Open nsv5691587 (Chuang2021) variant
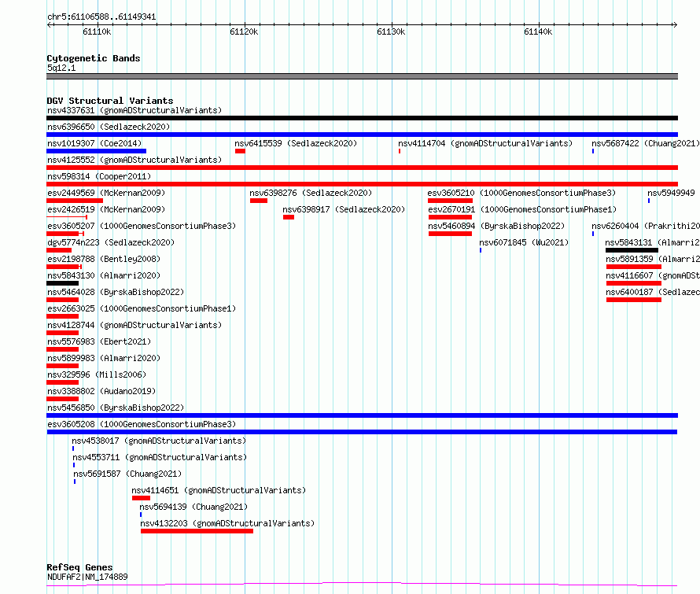 (x=127, y=474)
